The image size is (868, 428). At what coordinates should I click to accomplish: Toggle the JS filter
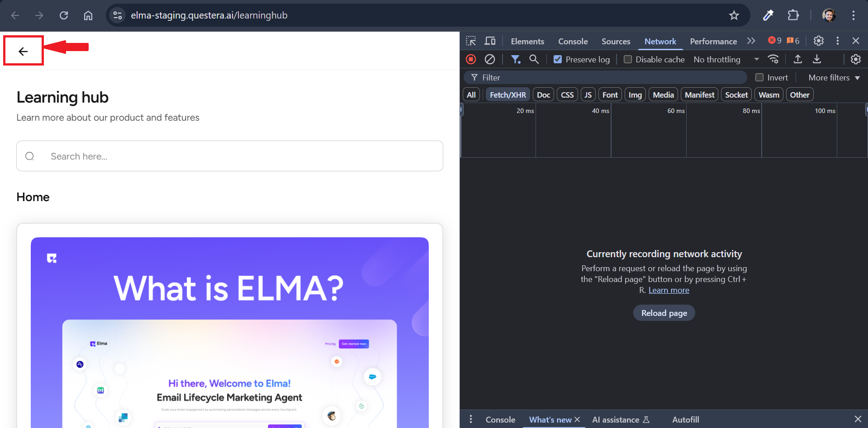pyautogui.click(x=588, y=95)
